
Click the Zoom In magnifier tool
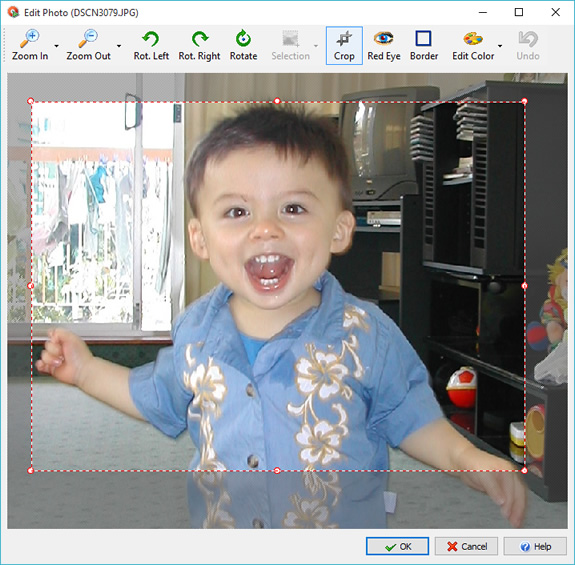[30, 45]
